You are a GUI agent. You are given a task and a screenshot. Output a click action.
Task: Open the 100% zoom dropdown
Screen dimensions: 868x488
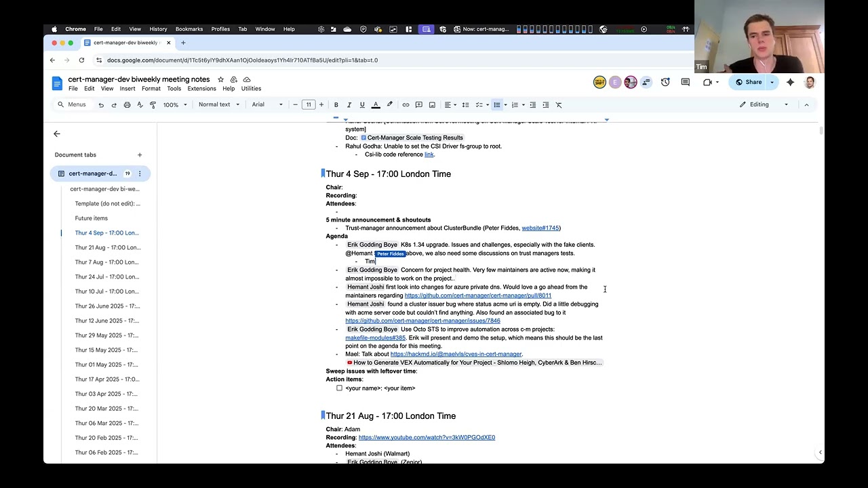pyautogui.click(x=175, y=104)
